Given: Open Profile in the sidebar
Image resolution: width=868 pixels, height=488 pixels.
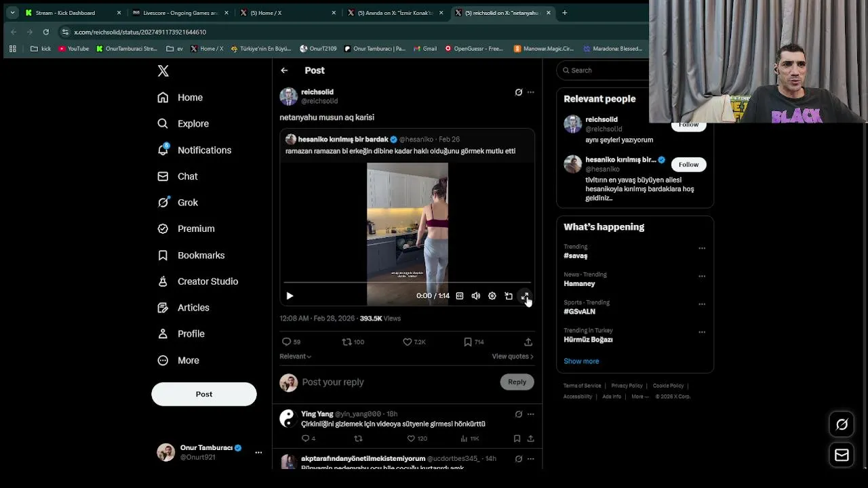Looking at the screenshot, I should point(181,334).
